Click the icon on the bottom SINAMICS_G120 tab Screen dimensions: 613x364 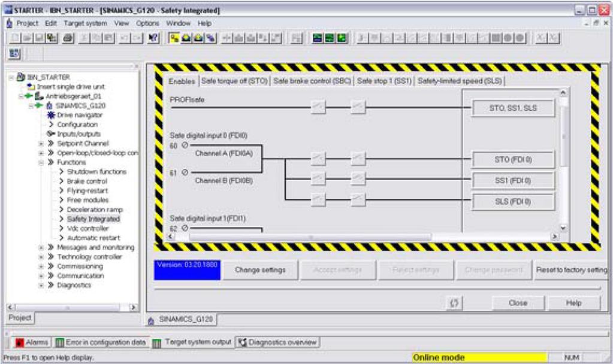[151, 320]
